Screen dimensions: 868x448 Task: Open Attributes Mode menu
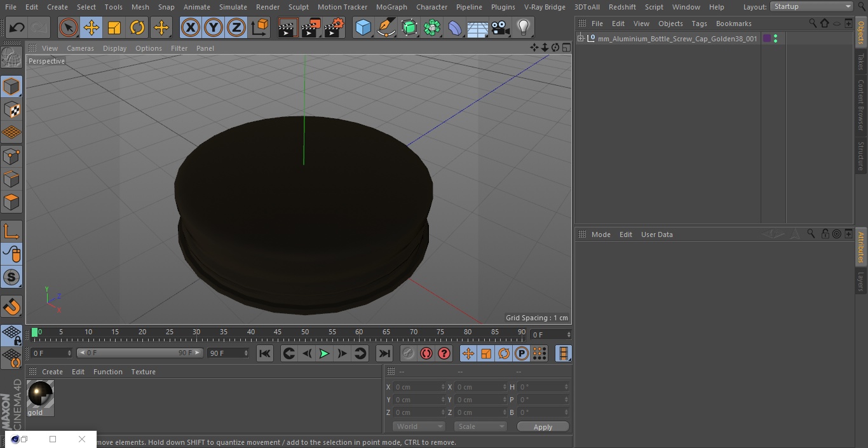coord(600,234)
